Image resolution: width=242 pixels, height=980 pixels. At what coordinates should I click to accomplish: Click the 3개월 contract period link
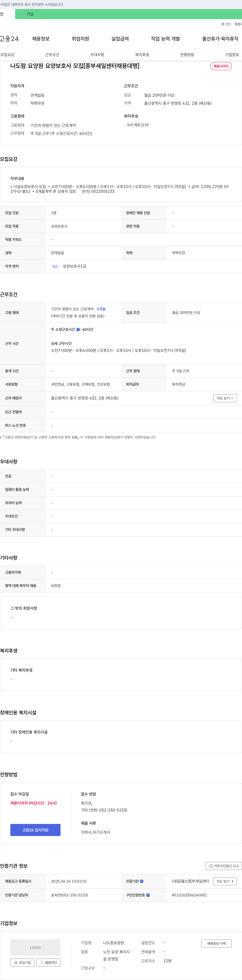click(x=101, y=309)
